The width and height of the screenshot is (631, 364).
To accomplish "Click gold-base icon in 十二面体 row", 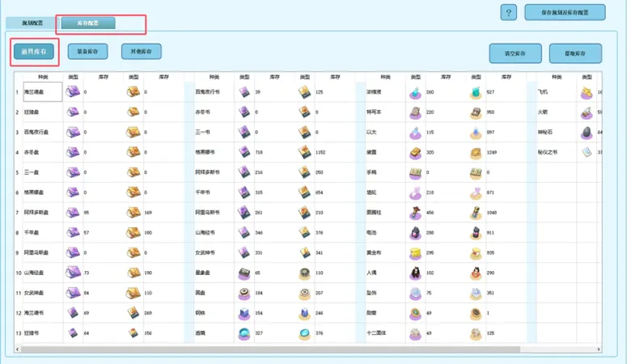I will 476,333.
